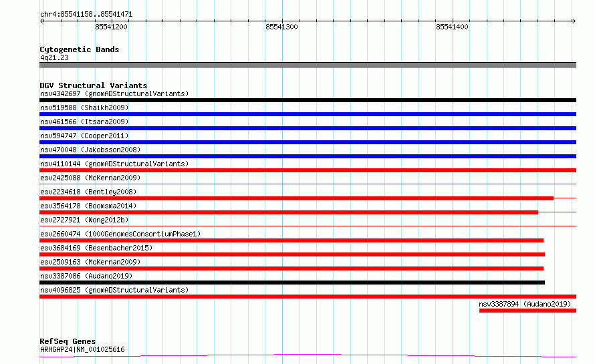Screen dimensions: 595x364
Task: Click the right arrow end of ruler
Action: coord(574,21)
